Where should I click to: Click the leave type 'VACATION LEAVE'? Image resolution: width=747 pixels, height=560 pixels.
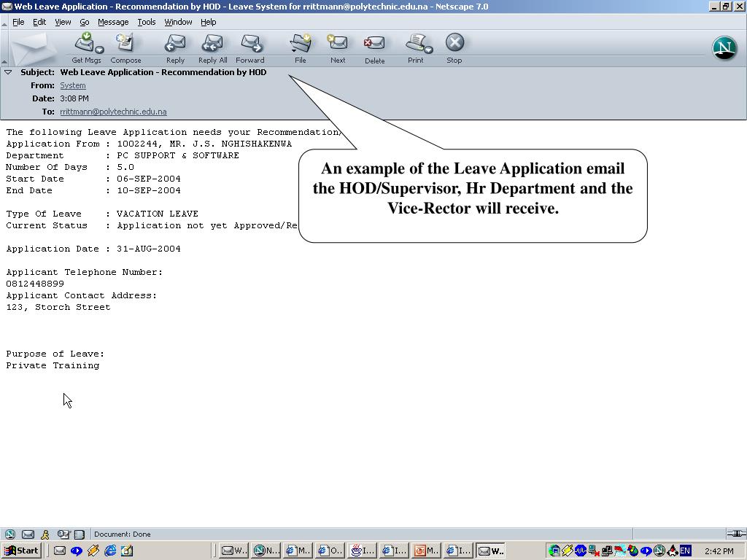(x=158, y=214)
